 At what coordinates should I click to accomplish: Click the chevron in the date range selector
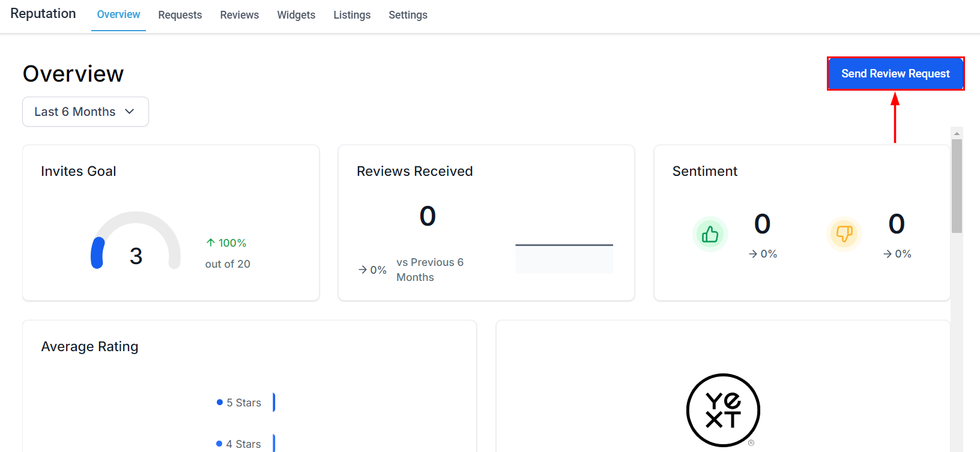pos(130,112)
